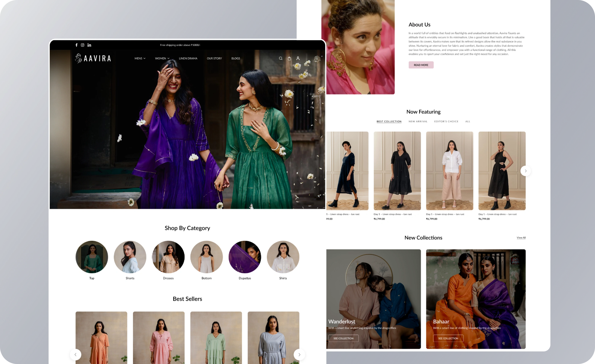Open the orange dress Best Sellers product
Viewport: 595px width, 364px height.
click(x=101, y=338)
